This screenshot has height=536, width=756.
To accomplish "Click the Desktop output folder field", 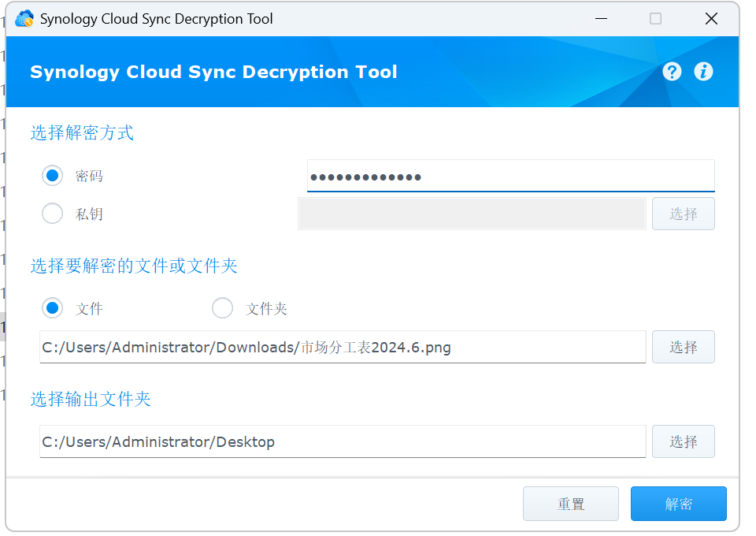I will 343,441.
